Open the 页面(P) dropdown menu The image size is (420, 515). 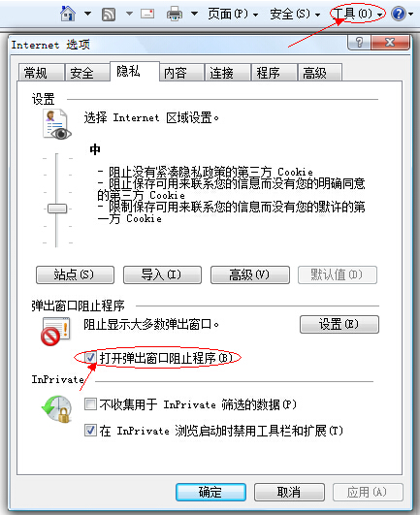point(233,15)
